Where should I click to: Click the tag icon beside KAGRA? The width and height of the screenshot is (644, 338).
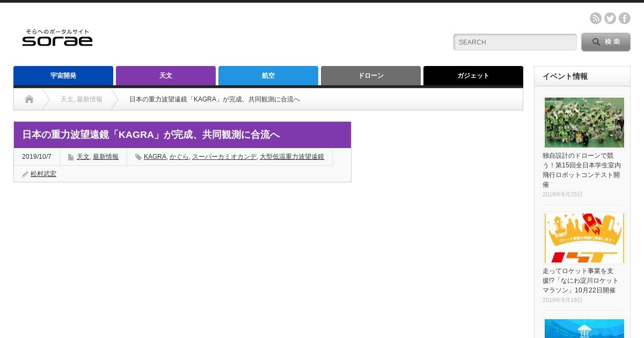pos(138,157)
